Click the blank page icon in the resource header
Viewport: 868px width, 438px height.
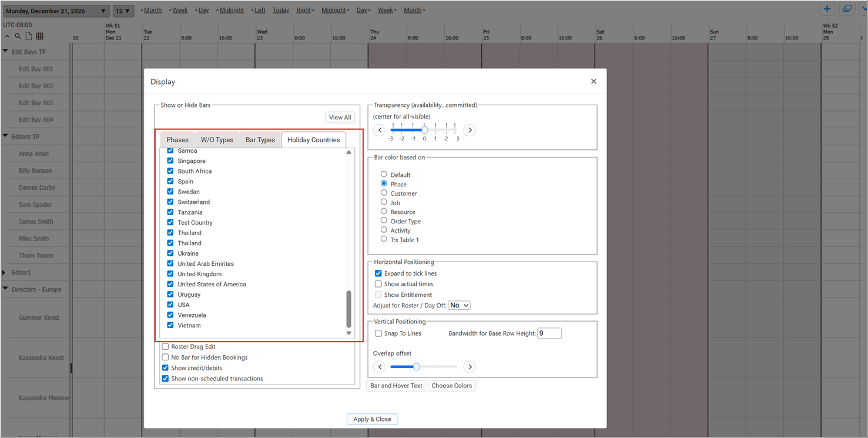28,36
